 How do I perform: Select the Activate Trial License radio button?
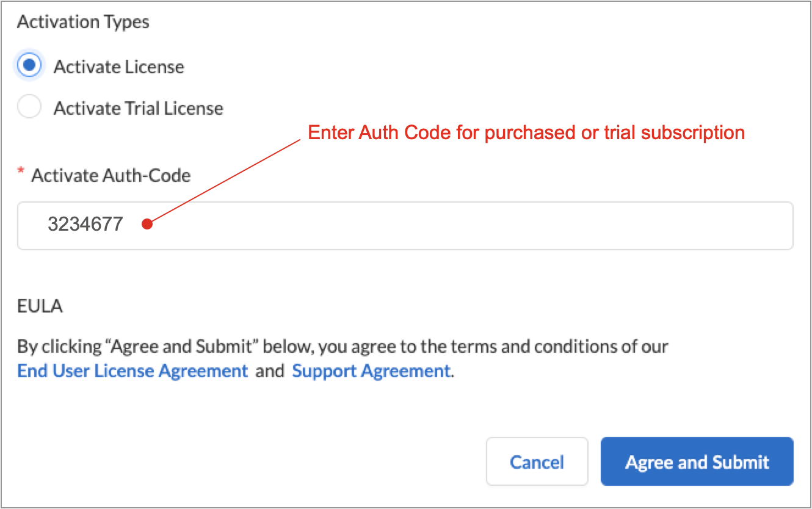pyautogui.click(x=29, y=107)
